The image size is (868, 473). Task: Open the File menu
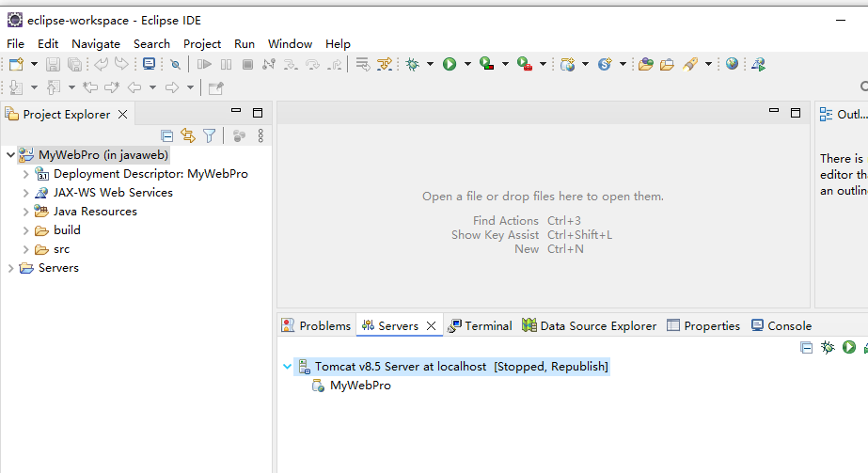(15, 43)
